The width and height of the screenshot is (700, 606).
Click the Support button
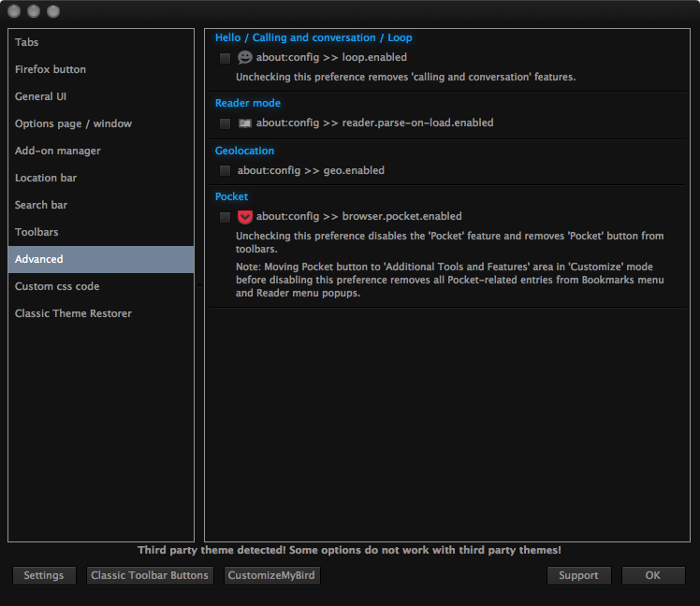pos(578,576)
